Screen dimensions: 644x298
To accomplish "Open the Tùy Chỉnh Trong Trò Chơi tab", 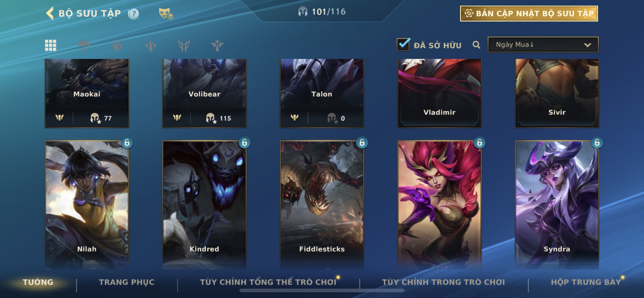I will click(443, 282).
